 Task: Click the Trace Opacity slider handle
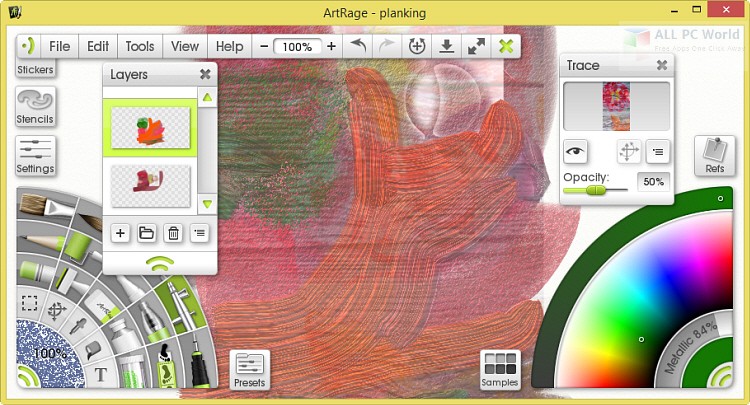tap(596, 190)
